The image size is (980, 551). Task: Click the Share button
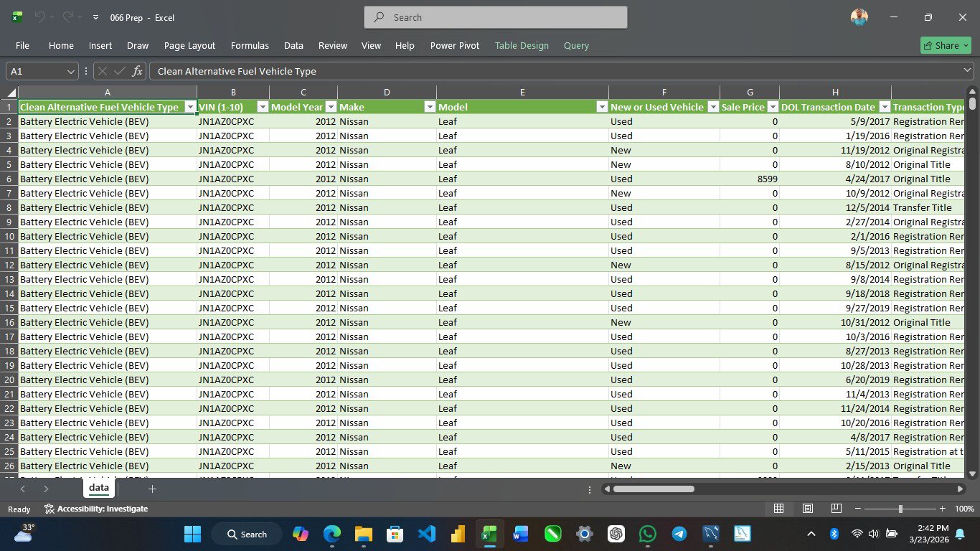click(x=946, y=45)
